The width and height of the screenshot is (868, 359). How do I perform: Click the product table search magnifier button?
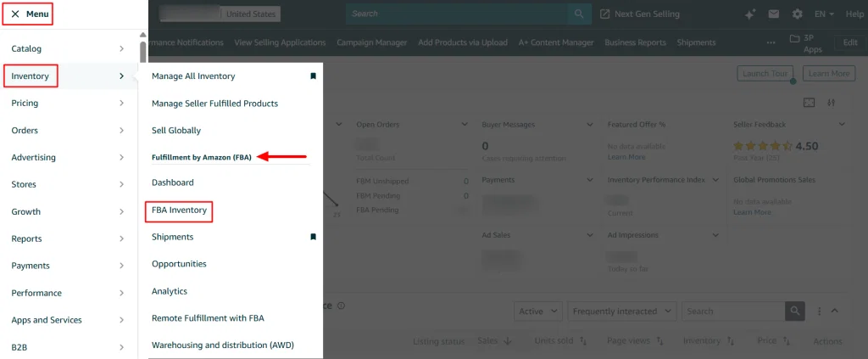click(795, 311)
